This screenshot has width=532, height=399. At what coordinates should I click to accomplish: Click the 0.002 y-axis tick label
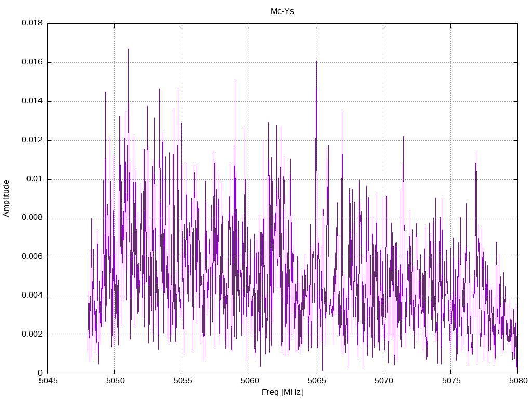32,335
